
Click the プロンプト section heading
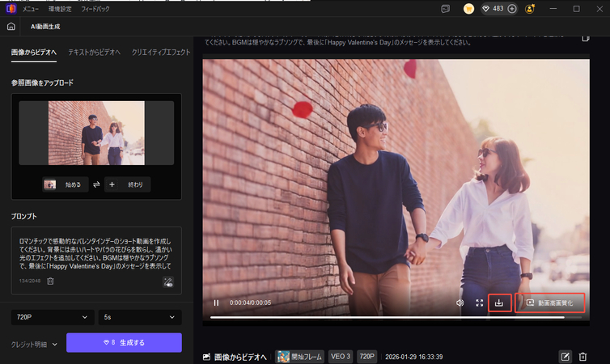[23, 216]
